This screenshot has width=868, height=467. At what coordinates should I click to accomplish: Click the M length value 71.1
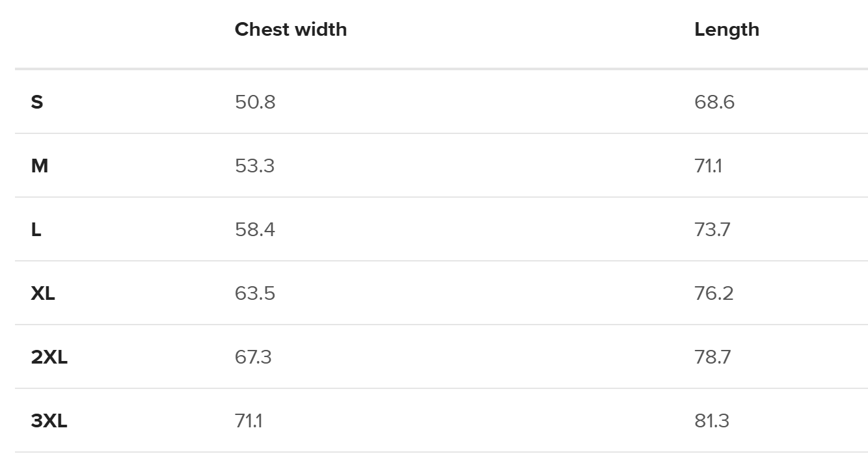tap(709, 166)
